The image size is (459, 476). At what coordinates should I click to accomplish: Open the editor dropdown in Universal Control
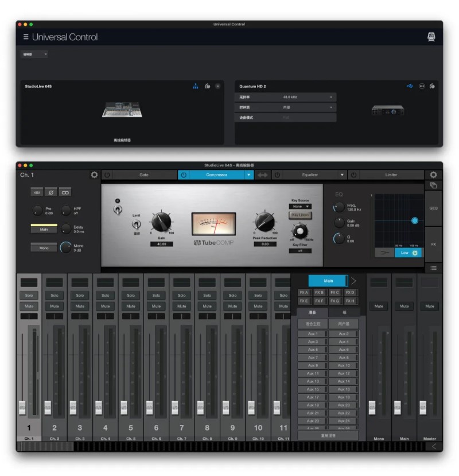(34, 55)
